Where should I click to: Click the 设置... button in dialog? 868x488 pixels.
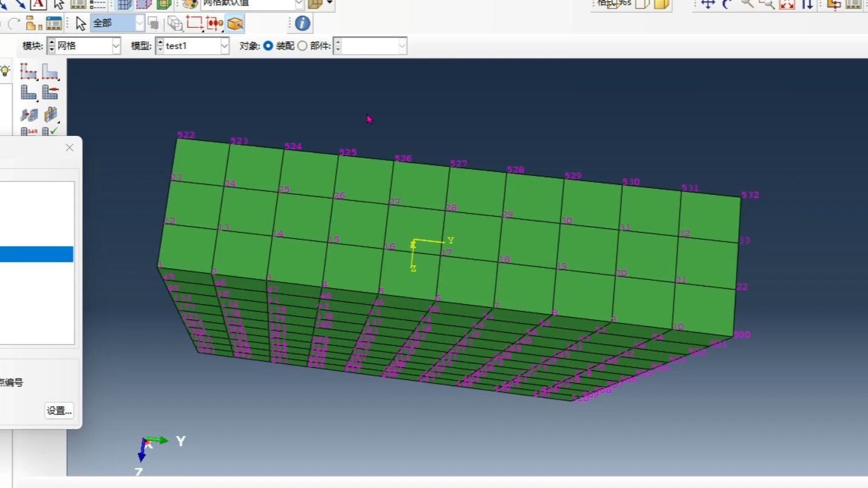[x=60, y=410]
